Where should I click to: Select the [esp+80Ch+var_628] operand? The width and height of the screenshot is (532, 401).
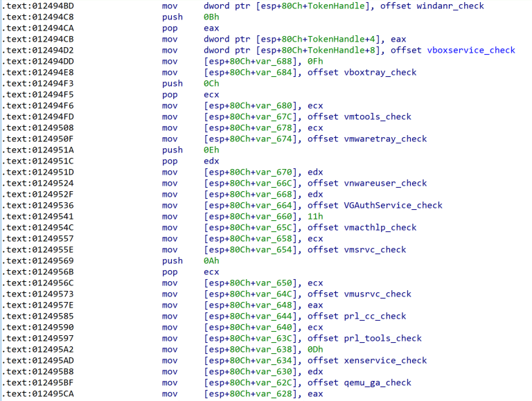(x=250, y=394)
